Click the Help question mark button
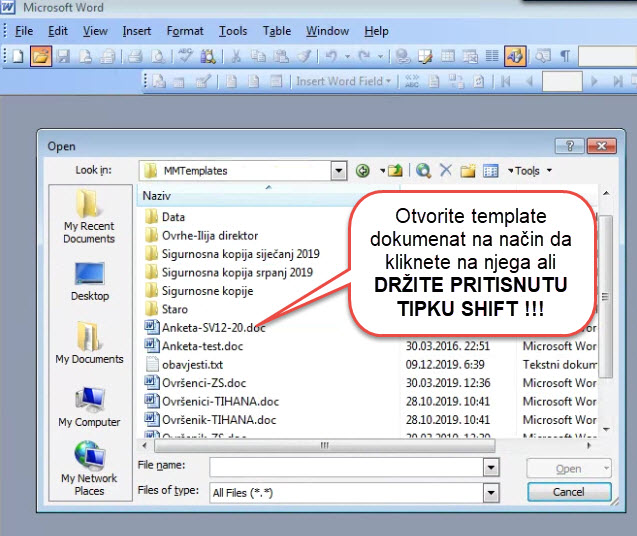This screenshot has height=536, width=637. click(x=570, y=145)
